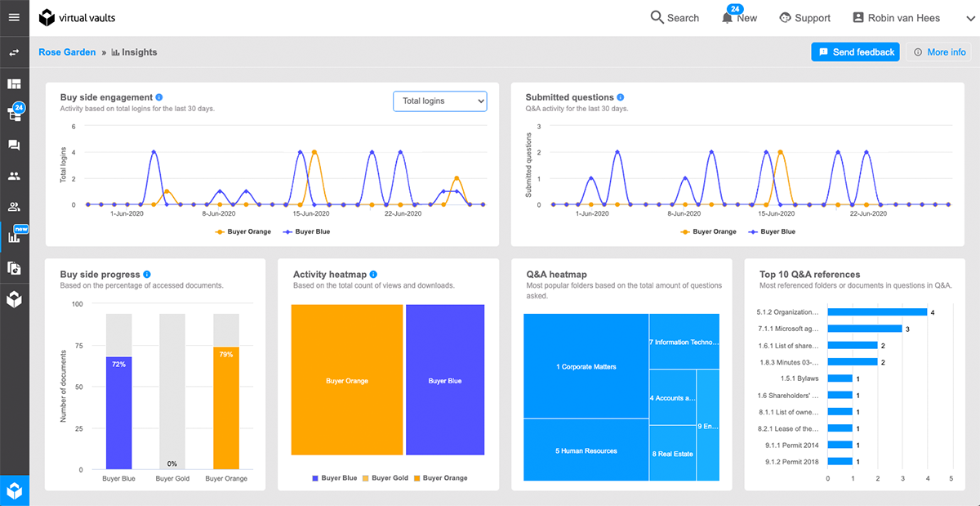Viewport: 980px width, 506px height.
Task: Open the hamburger menu
Action: [14, 17]
